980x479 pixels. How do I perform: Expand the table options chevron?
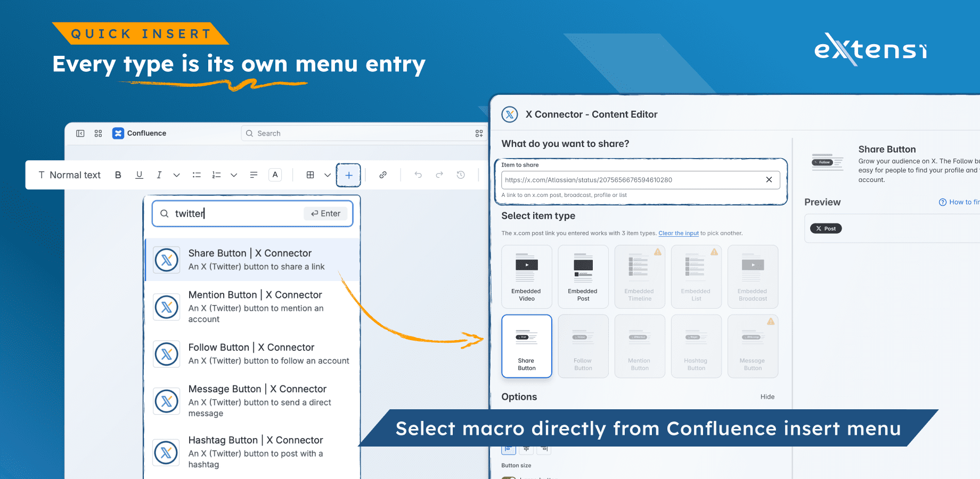[x=328, y=175]
